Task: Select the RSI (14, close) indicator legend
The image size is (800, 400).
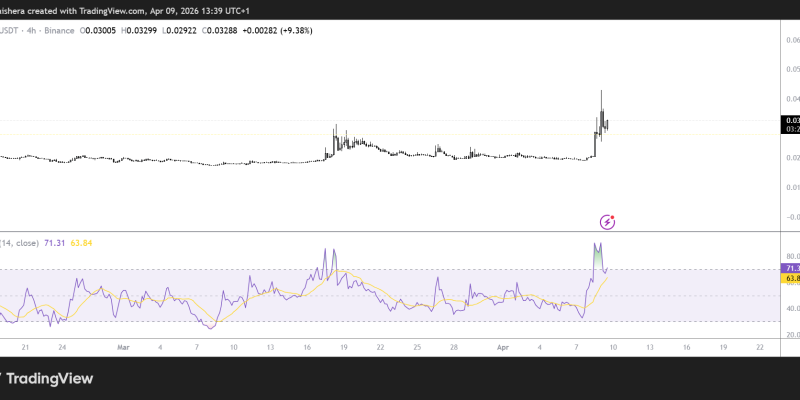Action: click(20, 243)
